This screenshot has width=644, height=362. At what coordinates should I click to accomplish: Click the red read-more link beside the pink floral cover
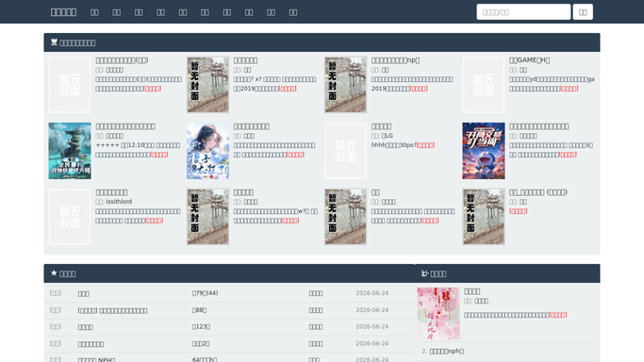coord(558,315)
